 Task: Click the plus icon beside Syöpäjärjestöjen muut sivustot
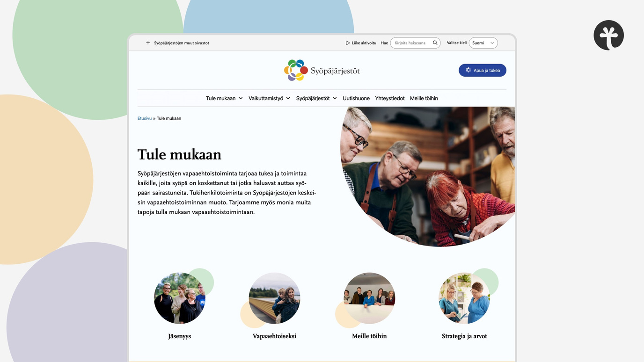pos(148,43)
